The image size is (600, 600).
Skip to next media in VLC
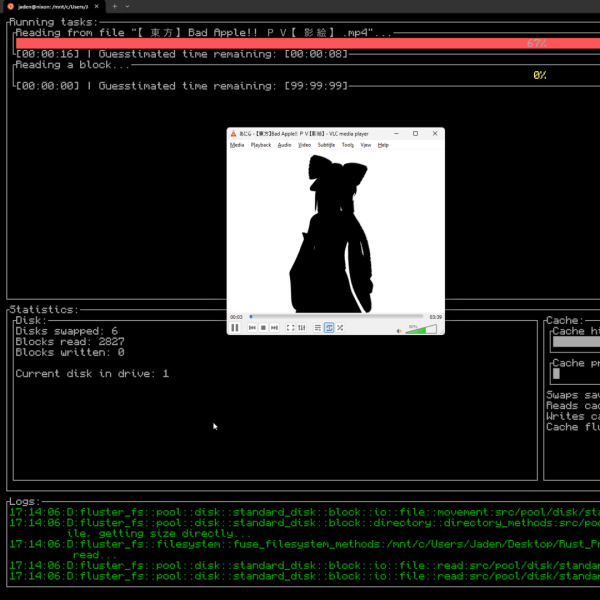tap(274, 328)
